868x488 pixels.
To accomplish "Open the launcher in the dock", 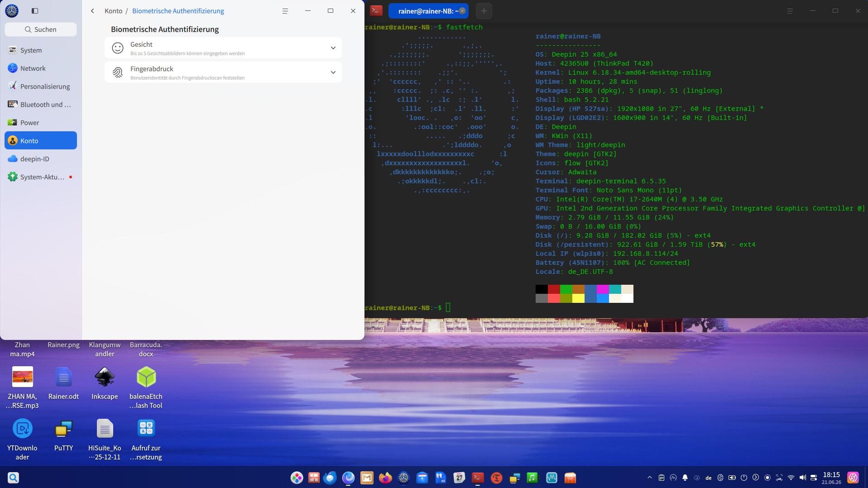I will [297, 478].
